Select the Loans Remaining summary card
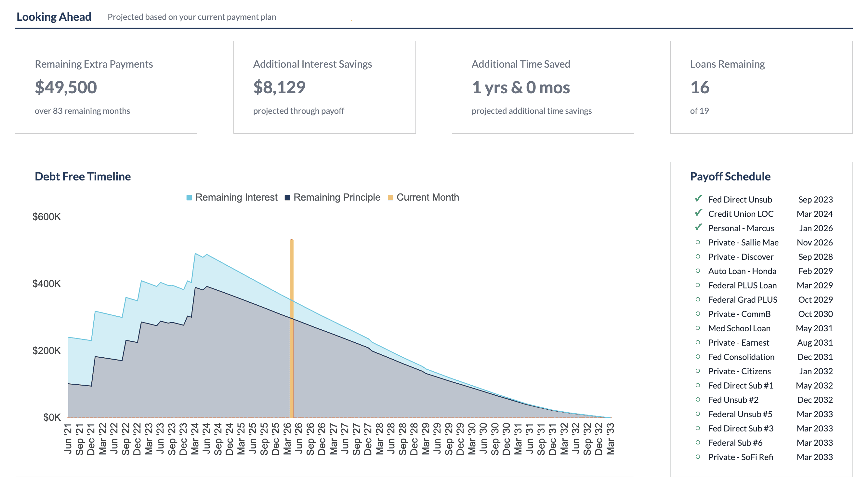 (x=761, y=87)
